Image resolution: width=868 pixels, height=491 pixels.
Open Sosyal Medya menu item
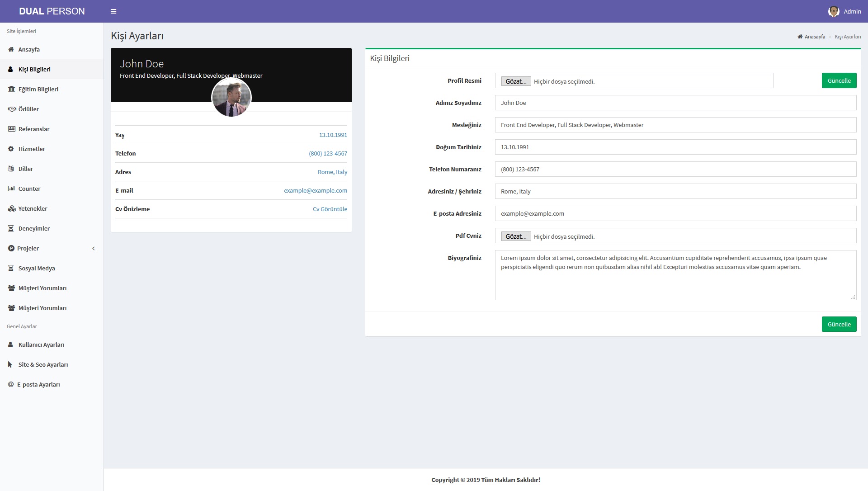pos(37,268)
